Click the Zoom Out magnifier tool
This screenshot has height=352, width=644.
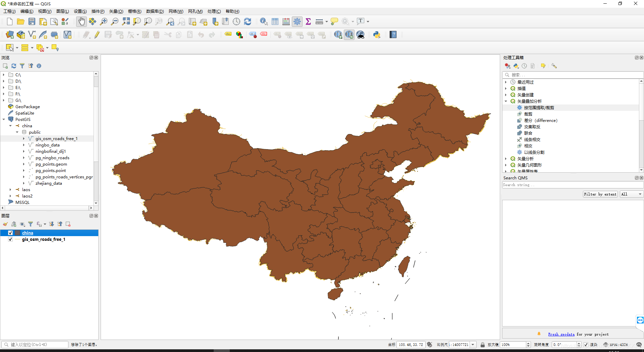pos(115,21)
